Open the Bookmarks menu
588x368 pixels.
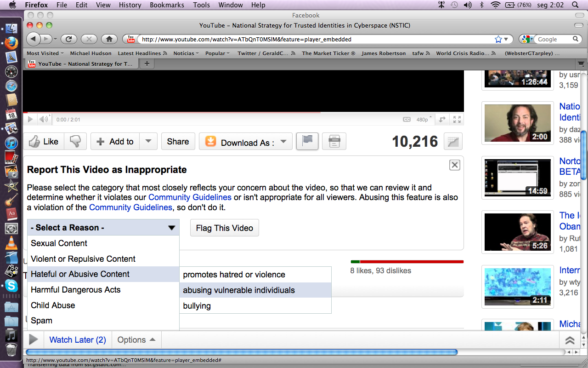(x=167, y=5)
